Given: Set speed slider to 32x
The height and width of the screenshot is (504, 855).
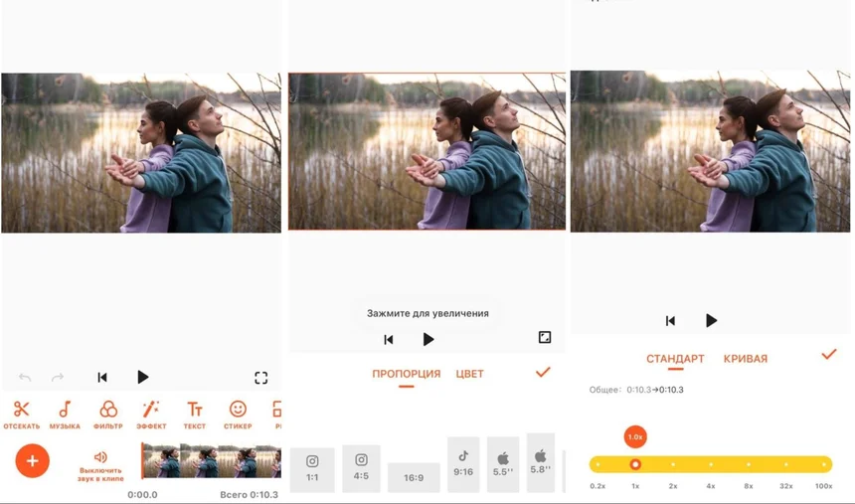Looking at the screenshot, I should pyautogui.click(x=785, y=464).
